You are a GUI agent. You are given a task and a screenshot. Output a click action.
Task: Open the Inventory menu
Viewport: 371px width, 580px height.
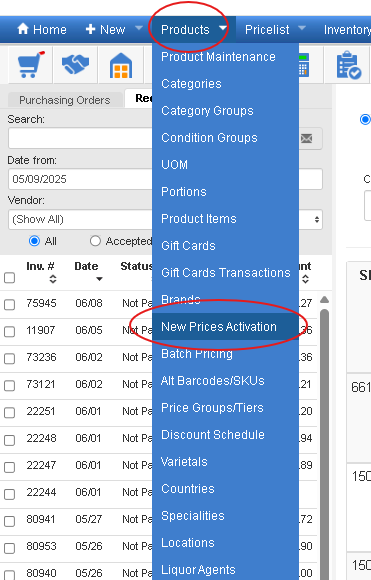click(347, 29)
